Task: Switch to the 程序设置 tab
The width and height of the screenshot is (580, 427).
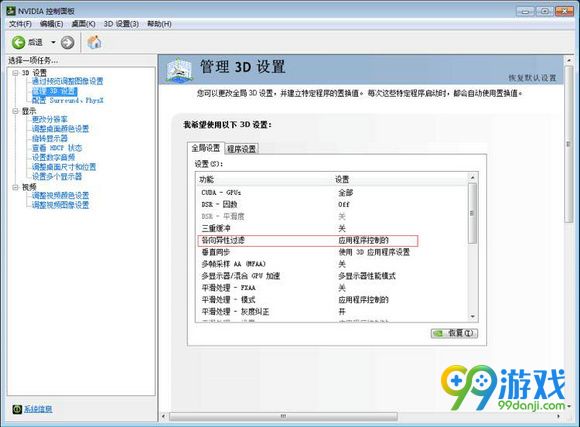Action: tap(242, 149)
